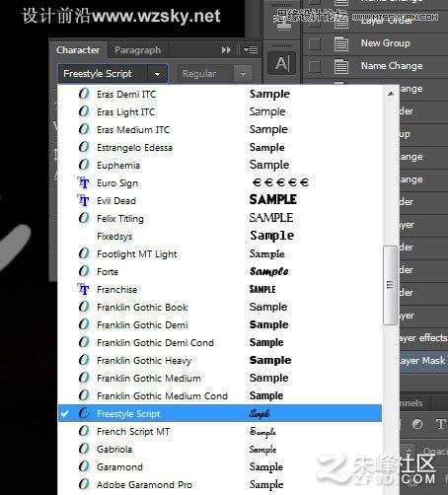Viewport: 448px width, 495px height.
Task: Click the New Group history state icon
Action: 341,43
